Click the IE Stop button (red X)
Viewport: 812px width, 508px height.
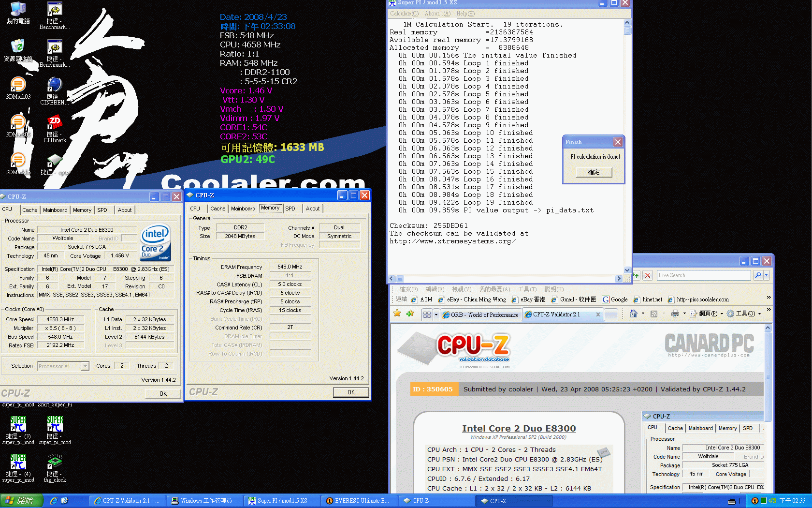click(x=648, y=275)
